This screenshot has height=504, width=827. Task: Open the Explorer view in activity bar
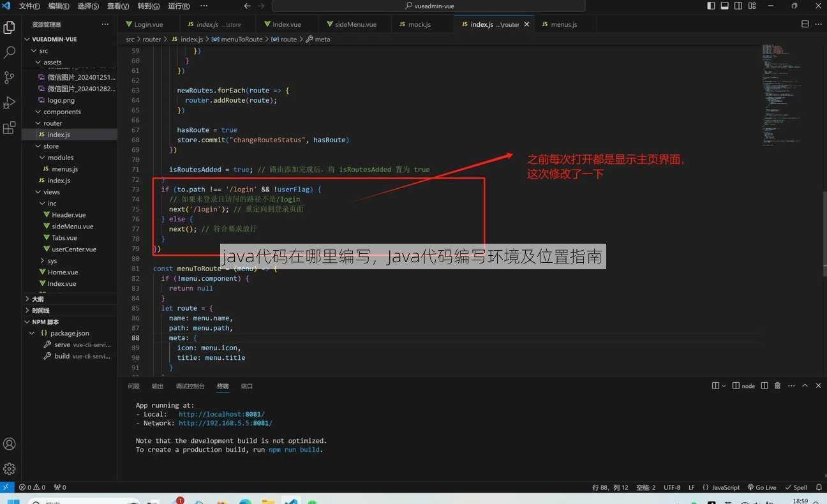tap(10, 27)
